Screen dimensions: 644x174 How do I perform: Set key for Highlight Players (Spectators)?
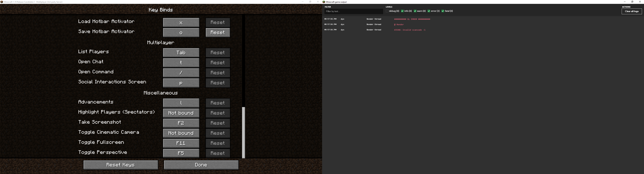pos(181,113)
